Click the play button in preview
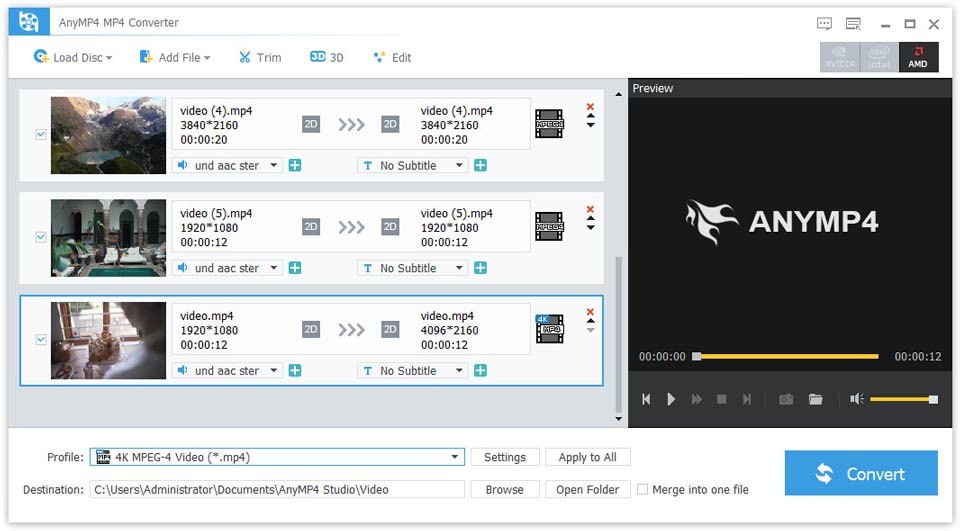 671,399
